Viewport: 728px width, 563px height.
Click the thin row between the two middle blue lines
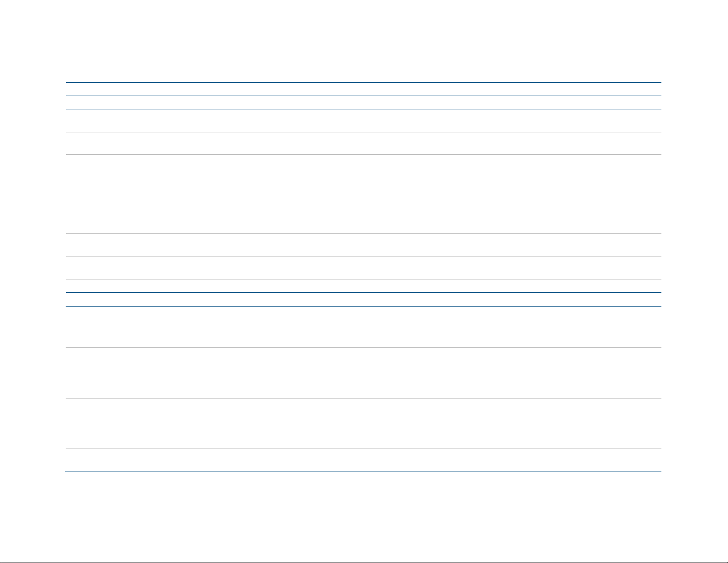[363, 299]
